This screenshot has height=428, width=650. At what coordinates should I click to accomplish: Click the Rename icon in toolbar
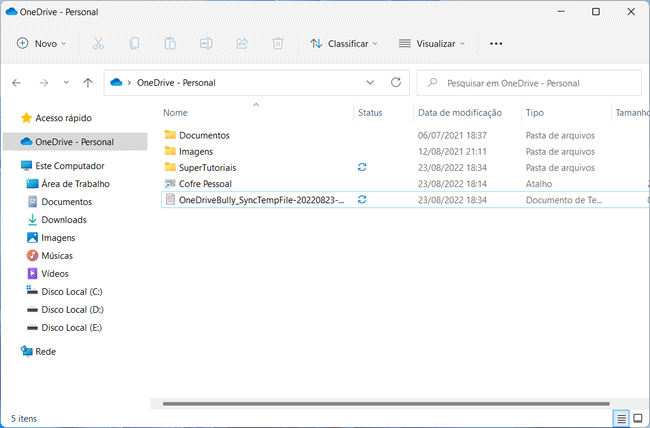tap(206, 44)
